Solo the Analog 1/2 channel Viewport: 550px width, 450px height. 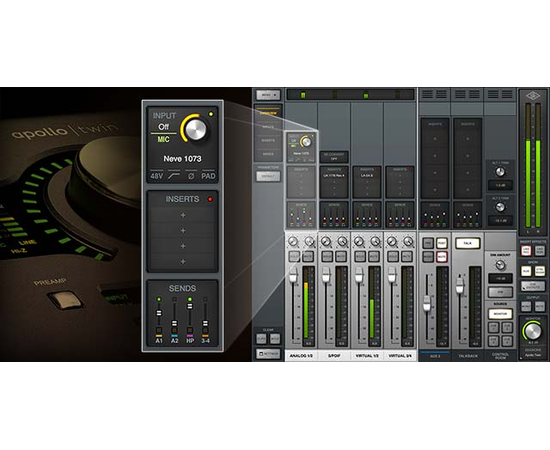pyautogui.click(x=294, y=256)
